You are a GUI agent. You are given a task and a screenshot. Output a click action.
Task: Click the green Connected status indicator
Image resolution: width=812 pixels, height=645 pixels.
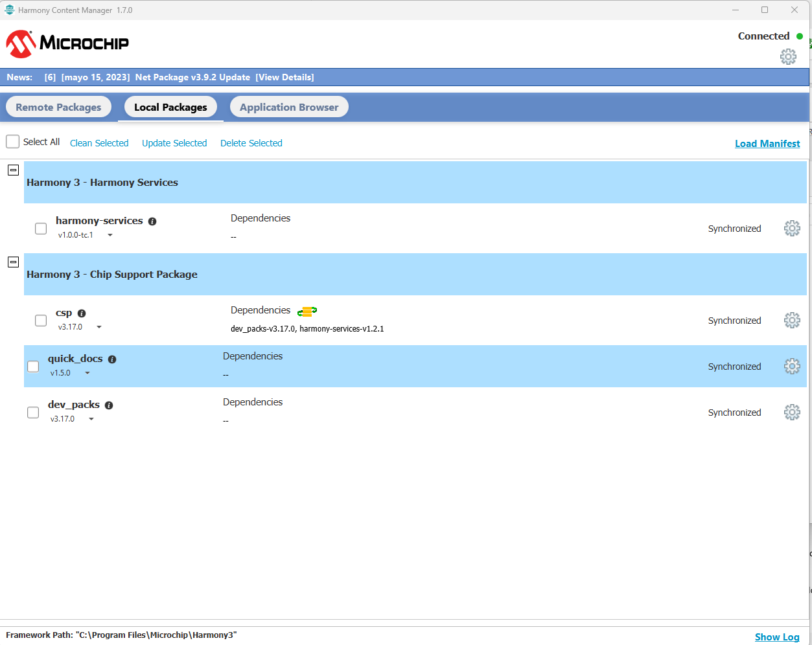[x=800, y=36]
